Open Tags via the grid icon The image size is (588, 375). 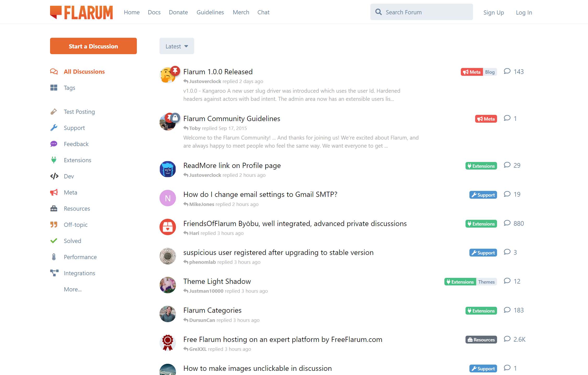point(54,88)
